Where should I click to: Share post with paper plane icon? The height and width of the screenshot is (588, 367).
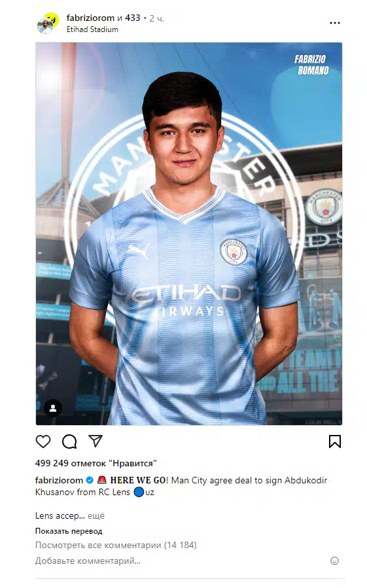click(x=96, y=441)
